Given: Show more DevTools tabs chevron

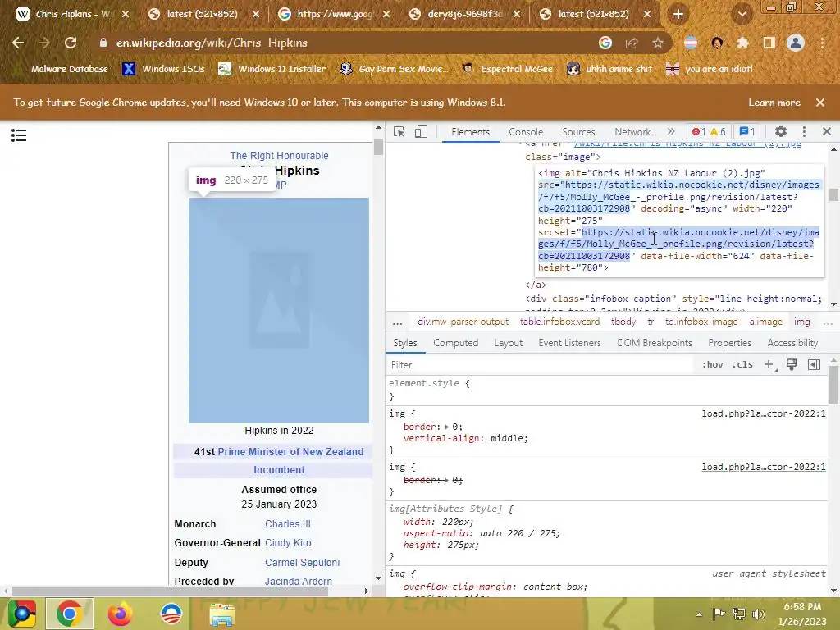Looking at the screenshot, I should 671,132.
